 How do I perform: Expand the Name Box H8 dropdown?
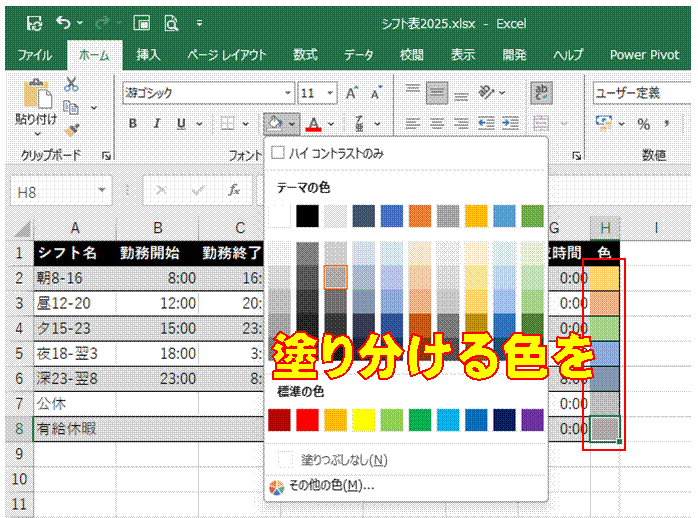coord(102,190)
